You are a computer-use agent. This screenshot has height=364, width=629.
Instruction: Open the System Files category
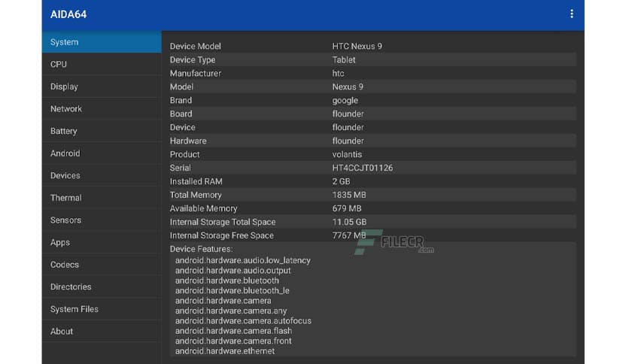coord(102,309)
